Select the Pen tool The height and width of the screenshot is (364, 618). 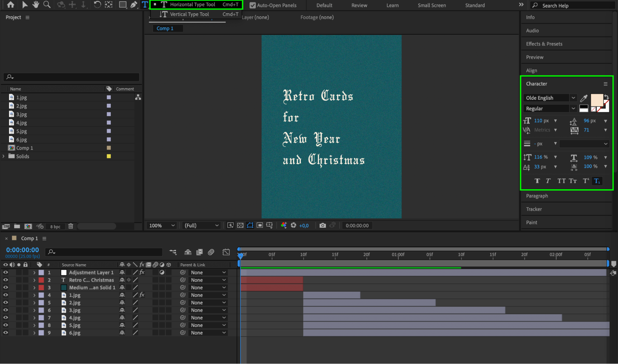134,5
